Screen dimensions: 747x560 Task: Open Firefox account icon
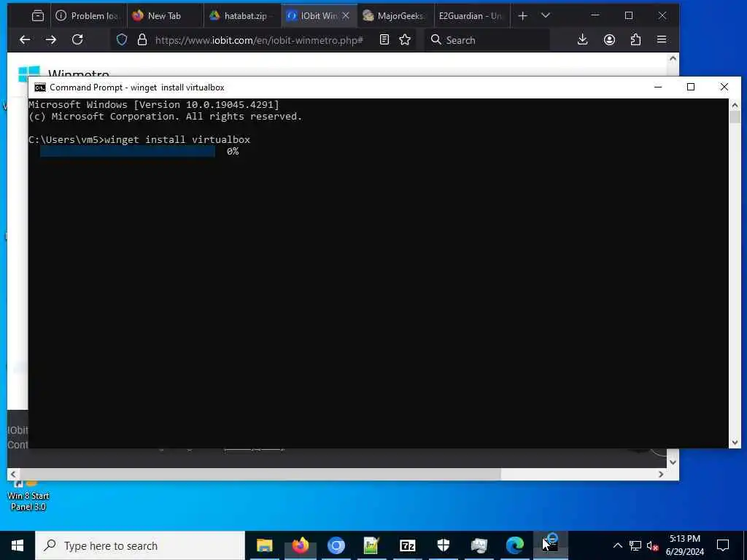609,40
